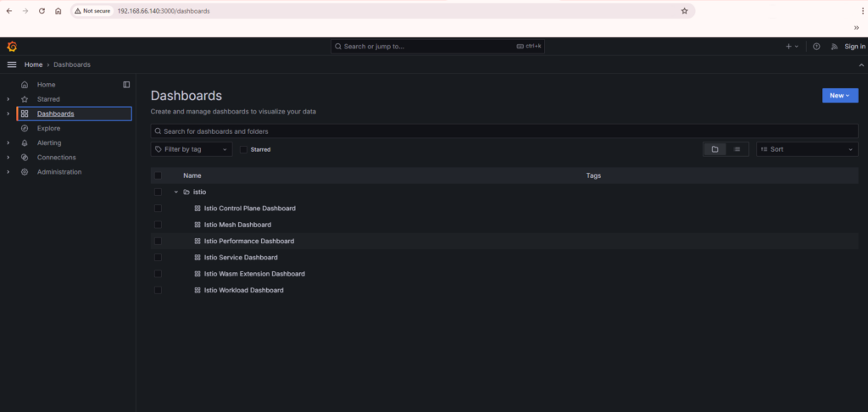
Task: Open Istio Mesh Dashboard
Action: point(237,225)
